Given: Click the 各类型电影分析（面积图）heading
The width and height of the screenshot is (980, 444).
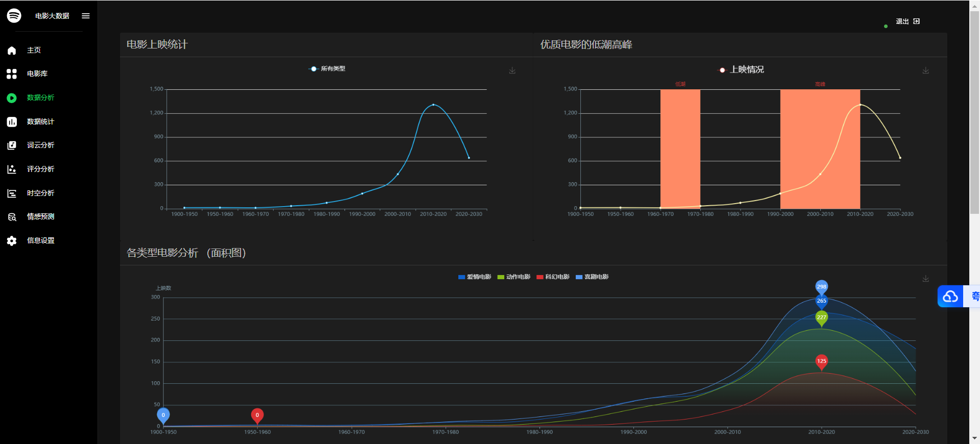Looking at the screenshot, I should tap(186, 253).
